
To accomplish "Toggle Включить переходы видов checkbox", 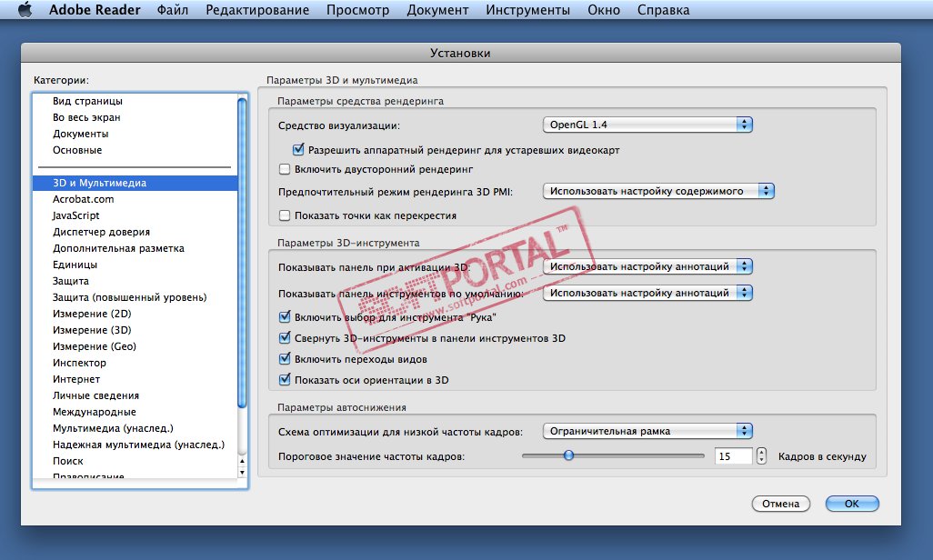I will pos(285,358).
